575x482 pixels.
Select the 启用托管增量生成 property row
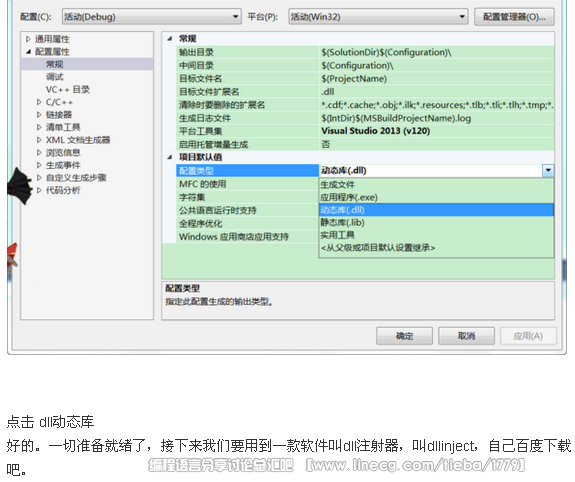tap(365, 145)
